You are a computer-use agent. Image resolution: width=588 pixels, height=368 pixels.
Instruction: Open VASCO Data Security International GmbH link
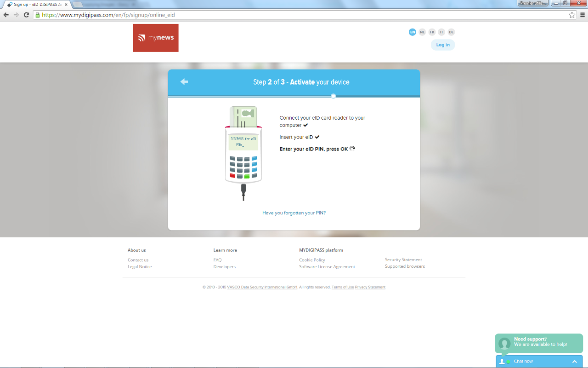[x=262, y=287]
